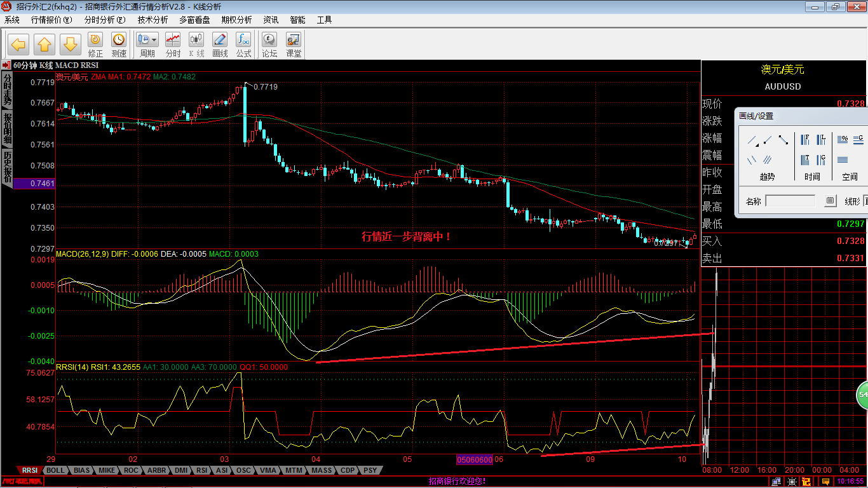Select the trend line with arrow tool

tap(753, 140)
